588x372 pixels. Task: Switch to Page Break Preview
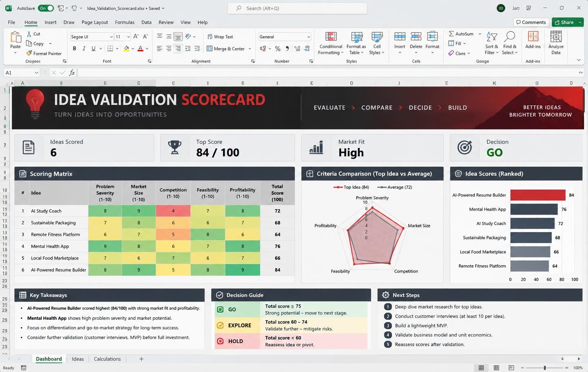click(x=511, y=368)
